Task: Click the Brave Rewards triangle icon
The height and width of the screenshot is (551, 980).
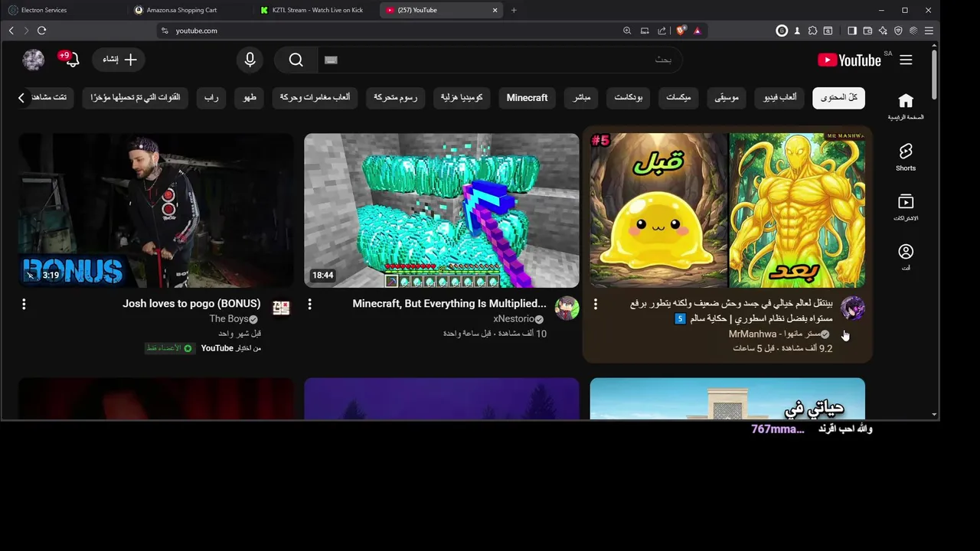Action: (697, 31)
